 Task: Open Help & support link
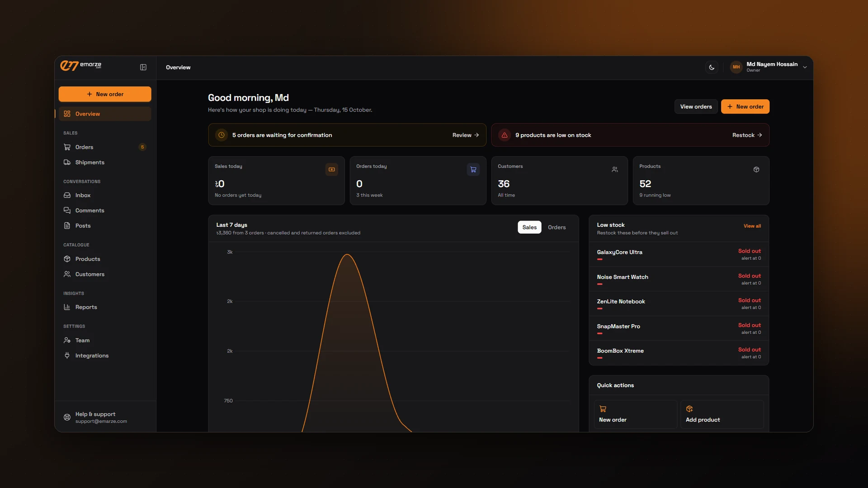(x=105, y=418)
